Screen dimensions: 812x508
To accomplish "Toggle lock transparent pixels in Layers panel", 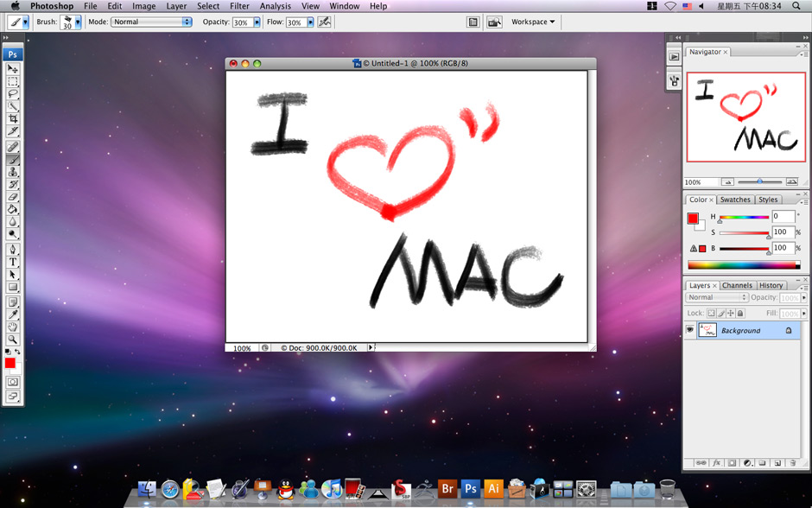I will point(712,314).
